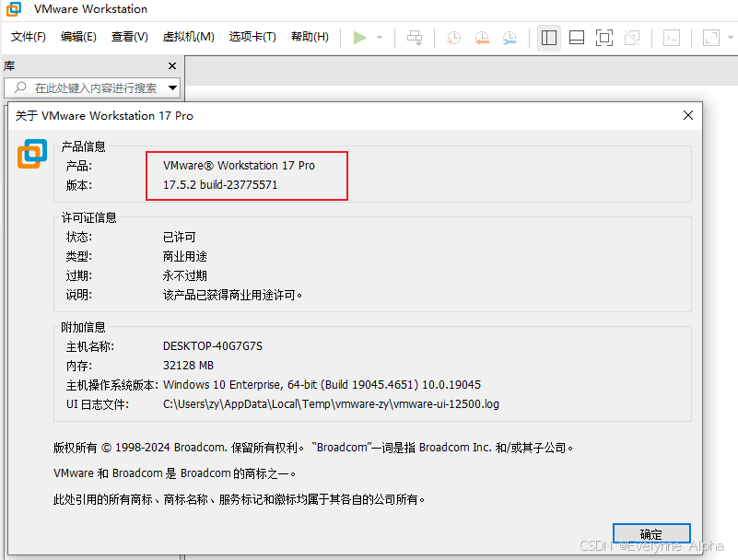This screenshot has height=560, width=738.
Task: Click the Windows 10 Enterprise OS version text
Action: coord(322,385)
